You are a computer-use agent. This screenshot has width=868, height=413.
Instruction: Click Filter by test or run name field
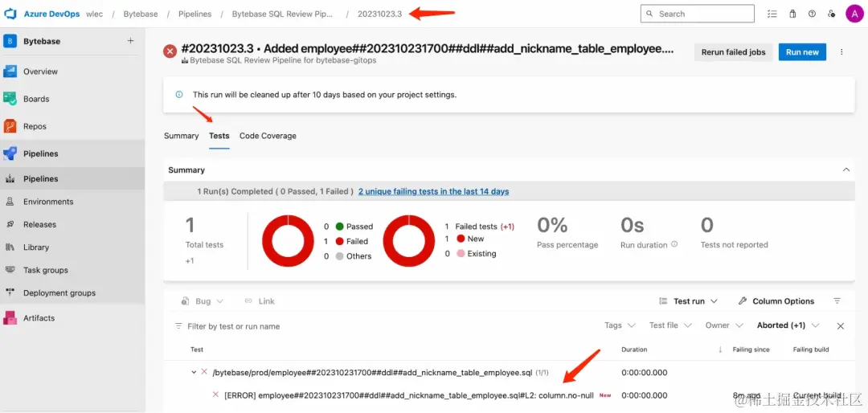tap(234, 326)
